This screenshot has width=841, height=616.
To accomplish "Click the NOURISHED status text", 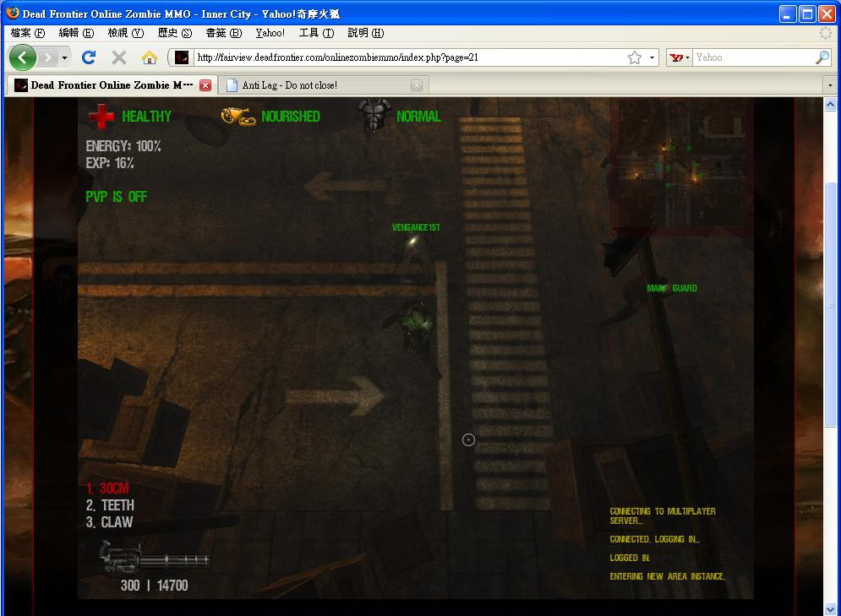I will [290, 117].
